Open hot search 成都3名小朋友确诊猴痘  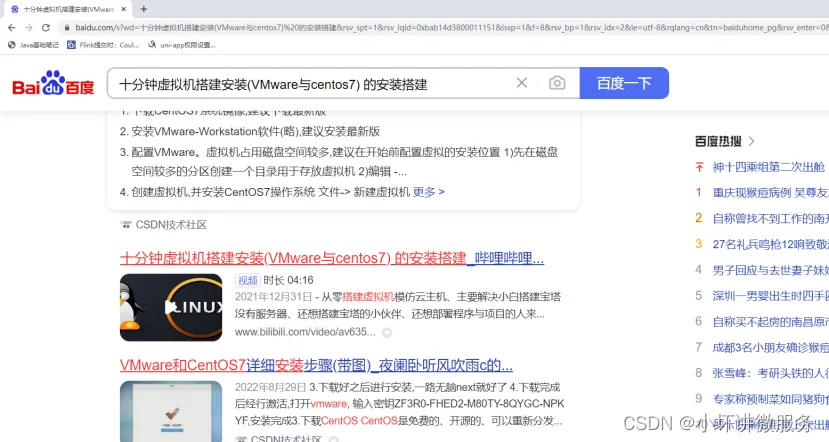[771, 347]
